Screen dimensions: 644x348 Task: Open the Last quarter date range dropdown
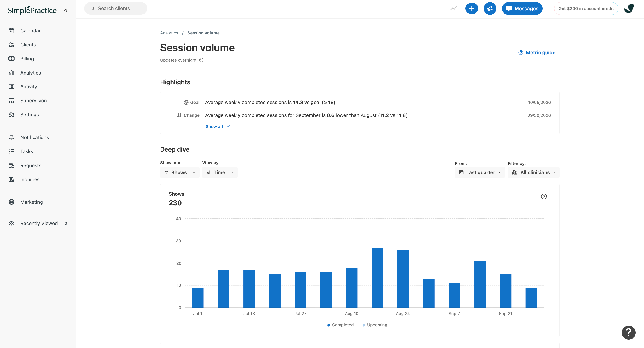pyautogui.click(x=479, y=172)
